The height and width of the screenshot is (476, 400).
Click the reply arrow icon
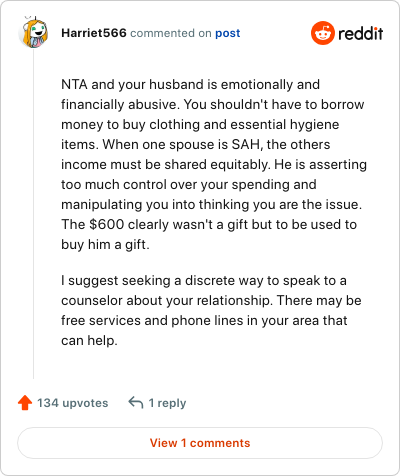pos(136,402)
